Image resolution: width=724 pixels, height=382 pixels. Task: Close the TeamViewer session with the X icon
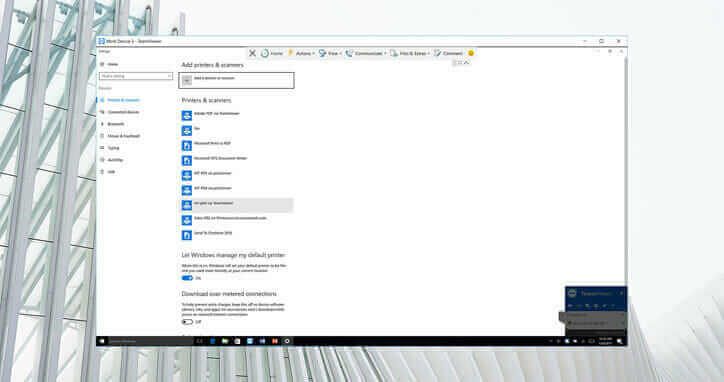pos(252,53)
